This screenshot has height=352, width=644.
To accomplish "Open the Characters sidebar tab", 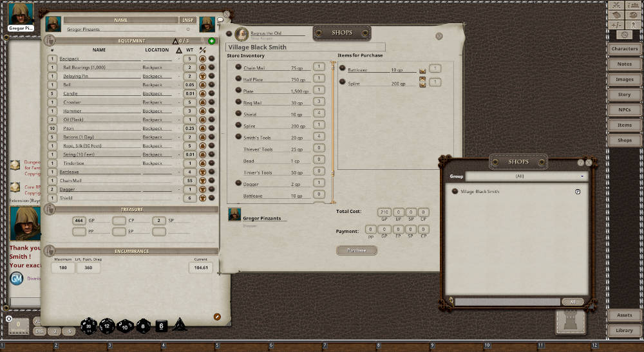I will (x=624, y=48).
